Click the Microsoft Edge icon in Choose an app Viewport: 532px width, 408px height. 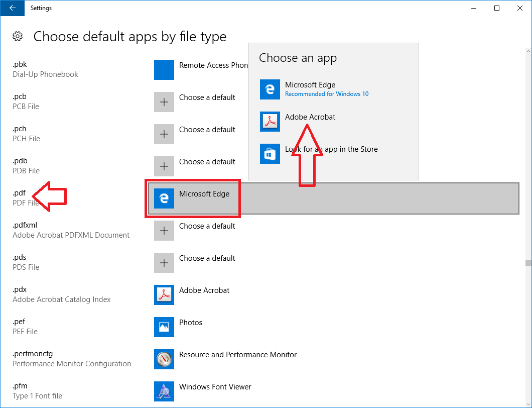coord(270,89)
